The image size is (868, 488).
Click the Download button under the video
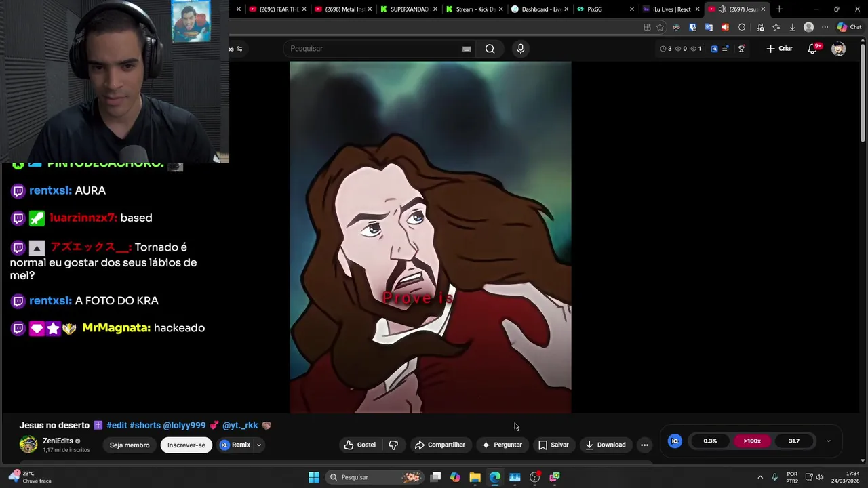(605, 445)
